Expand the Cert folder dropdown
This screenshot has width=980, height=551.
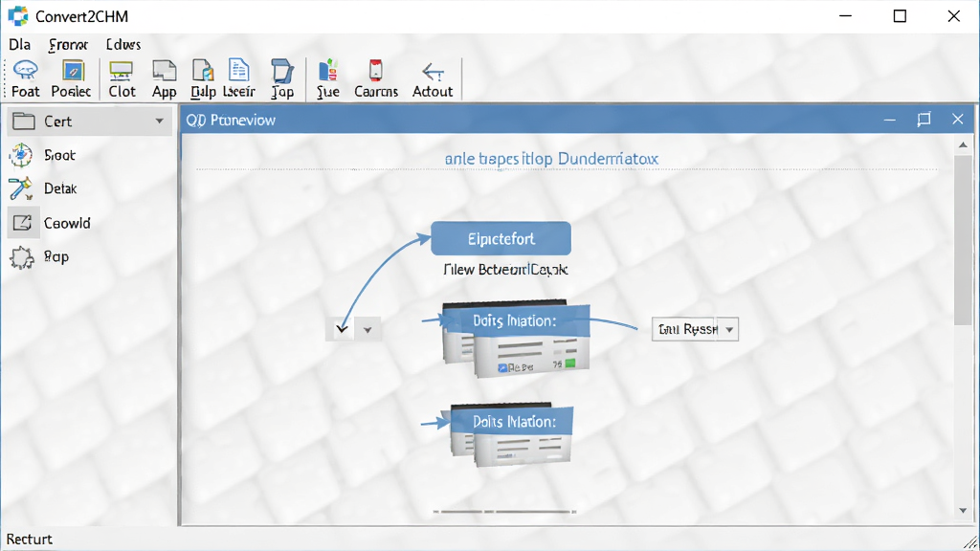click(x=160, y=121)
